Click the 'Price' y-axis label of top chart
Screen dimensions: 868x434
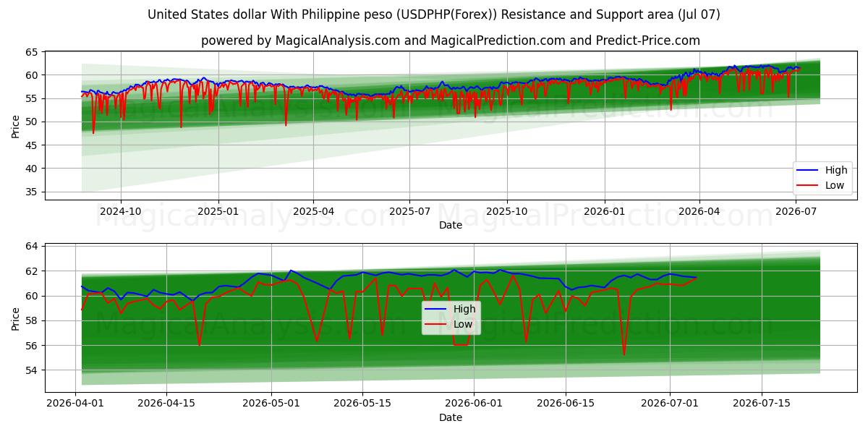point(15,125)
